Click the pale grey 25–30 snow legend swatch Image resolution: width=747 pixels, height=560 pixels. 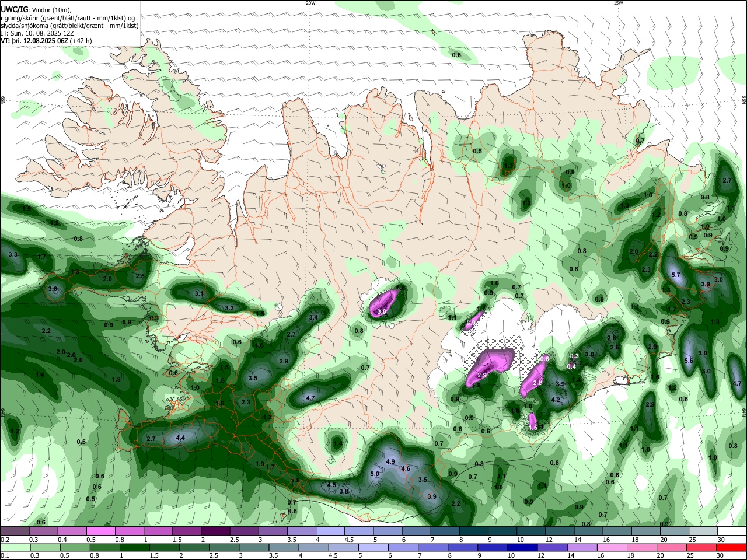[x=703, y=531]
